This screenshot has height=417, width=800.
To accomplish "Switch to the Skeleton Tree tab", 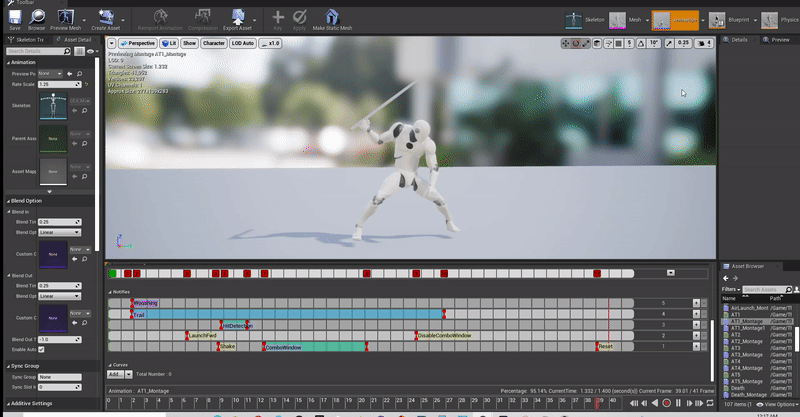I will coord(27,40).
